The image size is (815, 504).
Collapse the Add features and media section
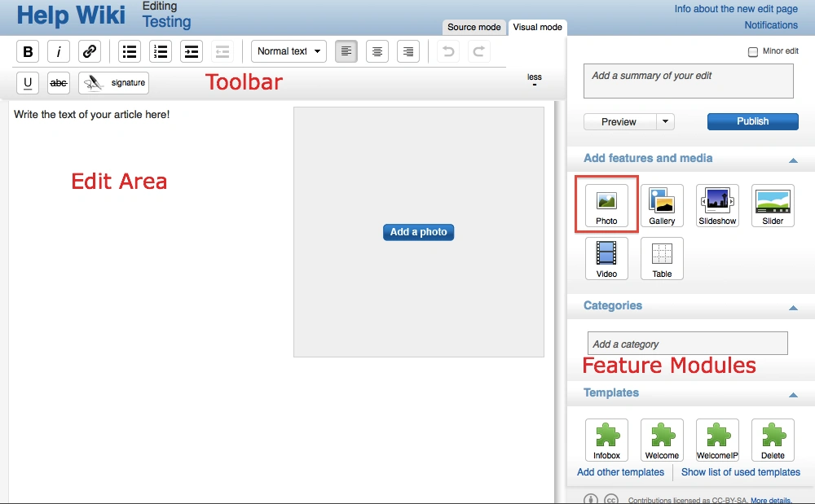click(x=793, y=160)
